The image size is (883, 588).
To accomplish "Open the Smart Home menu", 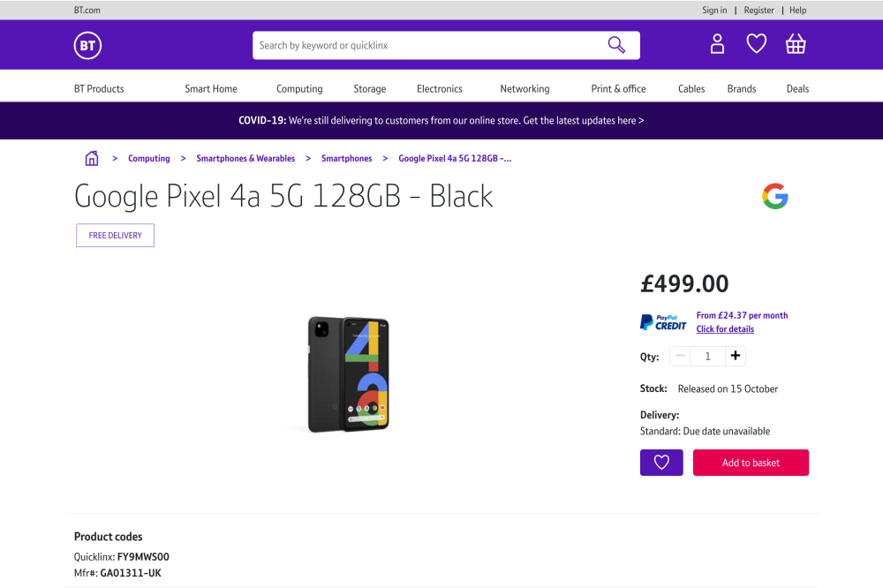I will click(x=211, y=89).
